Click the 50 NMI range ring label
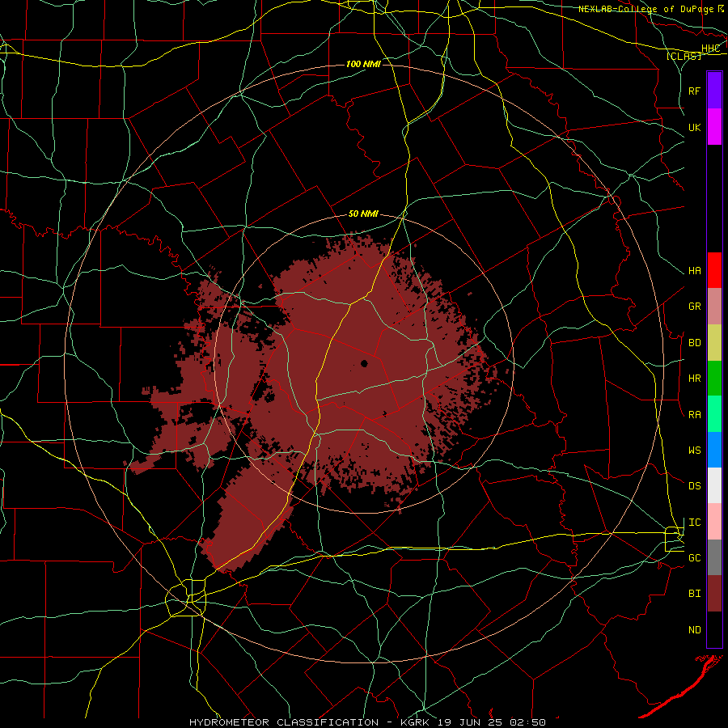The image size is (728, 728). tap(363, 214)
